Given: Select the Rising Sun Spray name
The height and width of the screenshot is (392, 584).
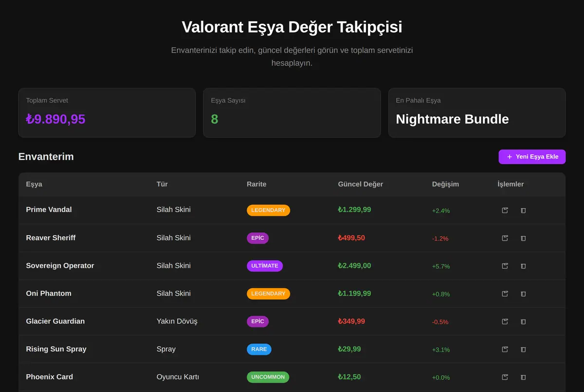Looking at the screenshot, I should (56, 349).
